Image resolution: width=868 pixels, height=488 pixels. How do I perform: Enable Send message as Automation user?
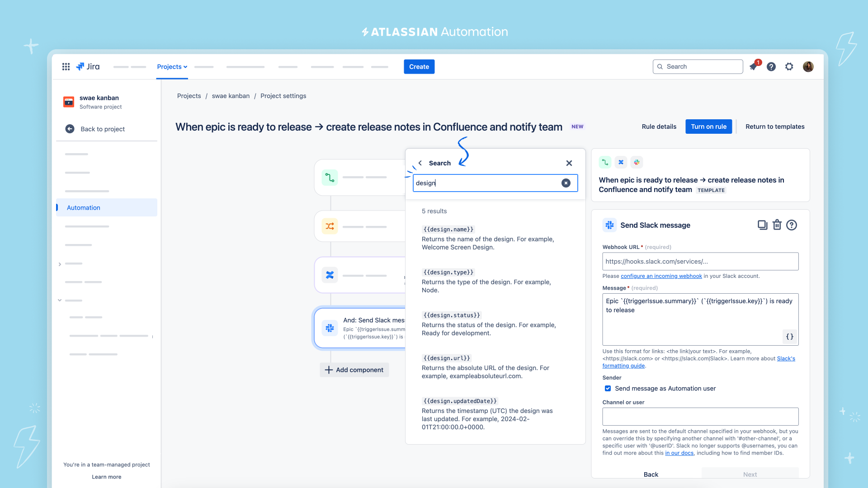click(x=608, y=388)
